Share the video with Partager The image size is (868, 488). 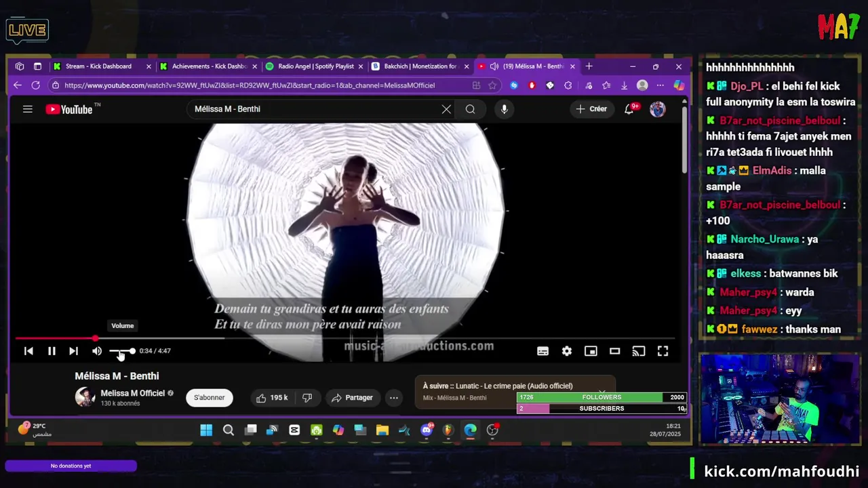click(x=352, y=398)
